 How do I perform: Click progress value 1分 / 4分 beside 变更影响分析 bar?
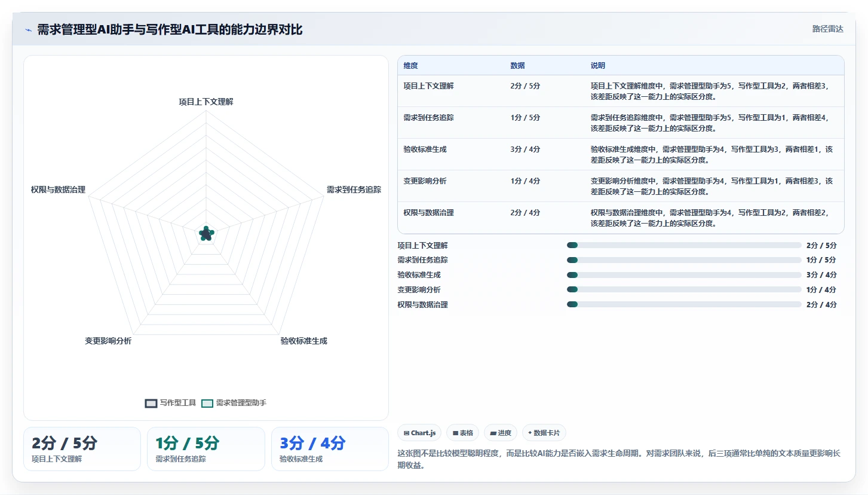[821, 289]
